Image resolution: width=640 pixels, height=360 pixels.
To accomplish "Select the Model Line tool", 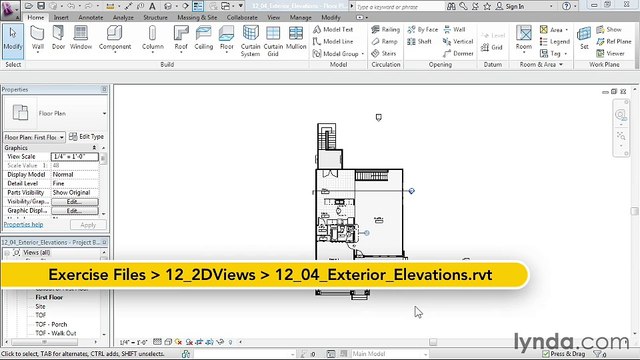I will (333, 41).
